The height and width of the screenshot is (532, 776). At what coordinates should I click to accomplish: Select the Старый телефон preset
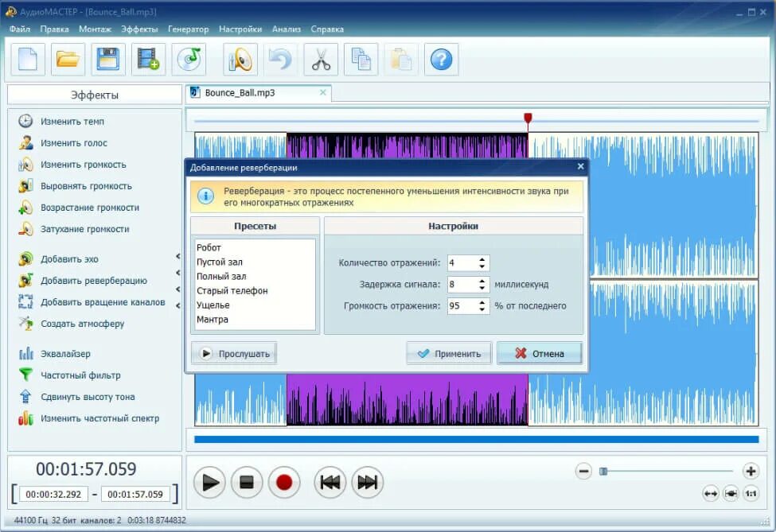[x=255, y=291]
